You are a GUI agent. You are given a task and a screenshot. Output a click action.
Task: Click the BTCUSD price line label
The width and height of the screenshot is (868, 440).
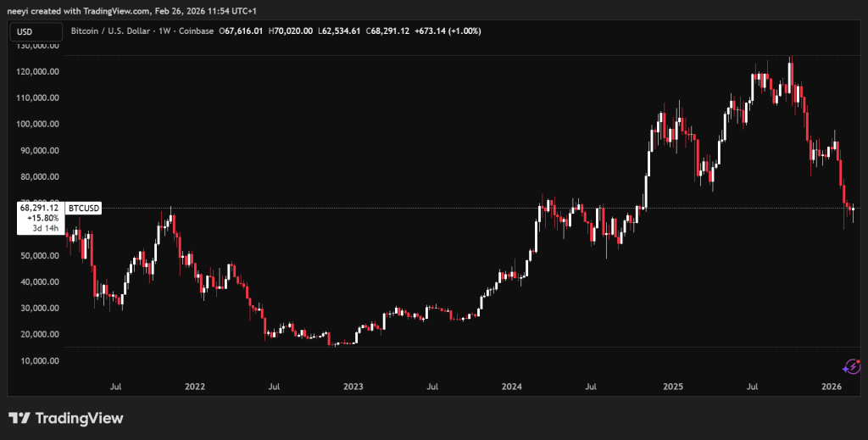[x=83, y=207]
